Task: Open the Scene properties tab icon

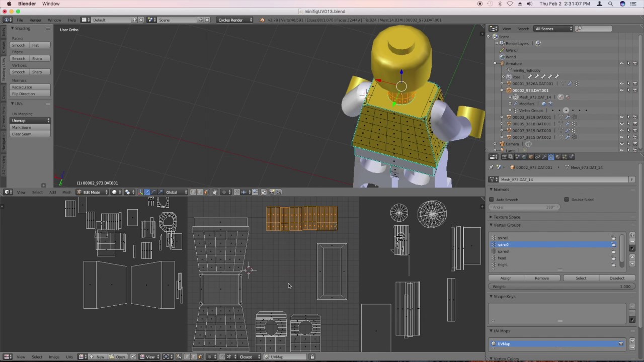Action: (518, 157)
